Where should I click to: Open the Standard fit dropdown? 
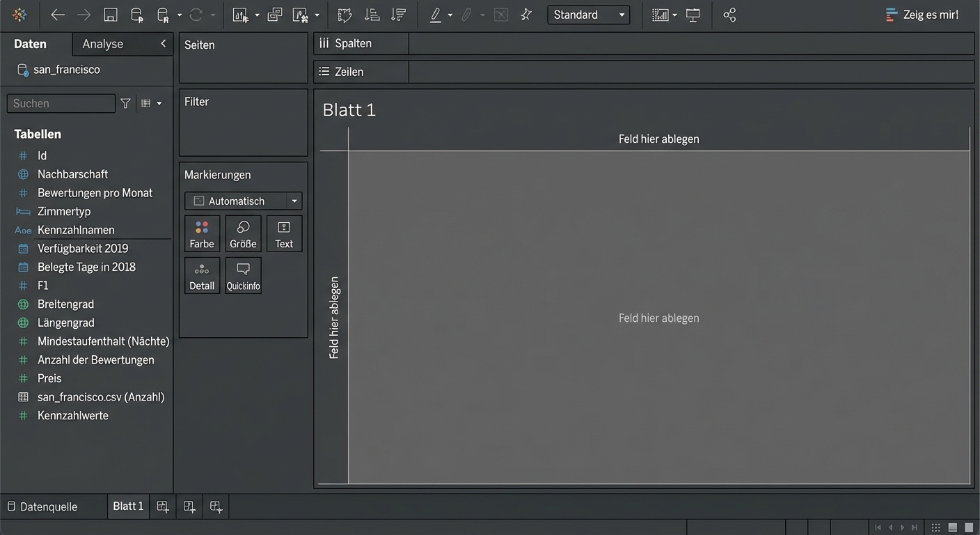tap(588, 15)
